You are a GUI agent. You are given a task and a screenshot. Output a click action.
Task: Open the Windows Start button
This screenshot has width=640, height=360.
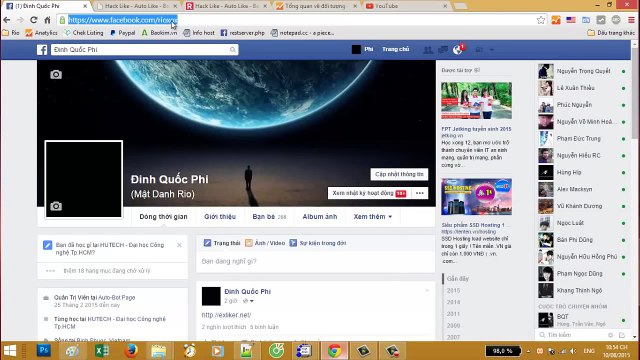pos(10,351)
